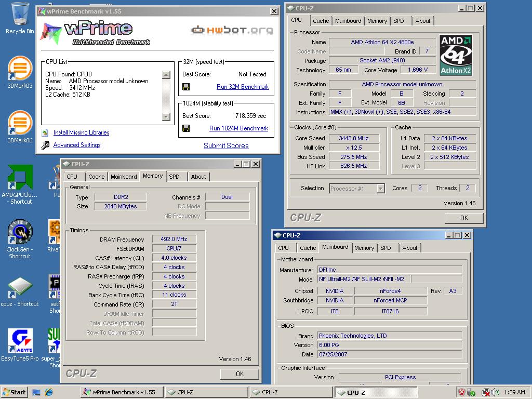Viewport: 532px width, 399px height.
Task: Click the Advanced Settings wrench icon
Action: [x=45, y=145]
